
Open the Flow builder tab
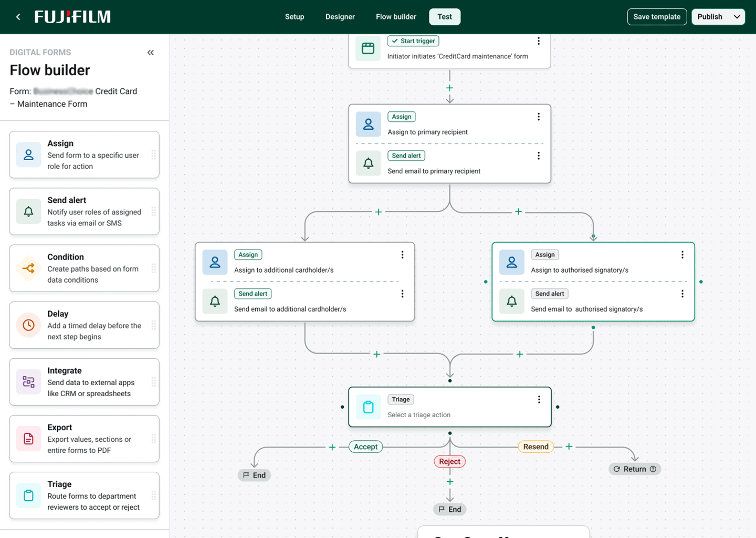pos(396,16)
